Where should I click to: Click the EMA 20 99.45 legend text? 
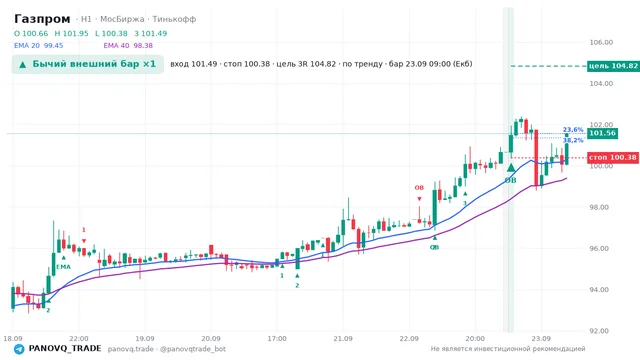38,46
